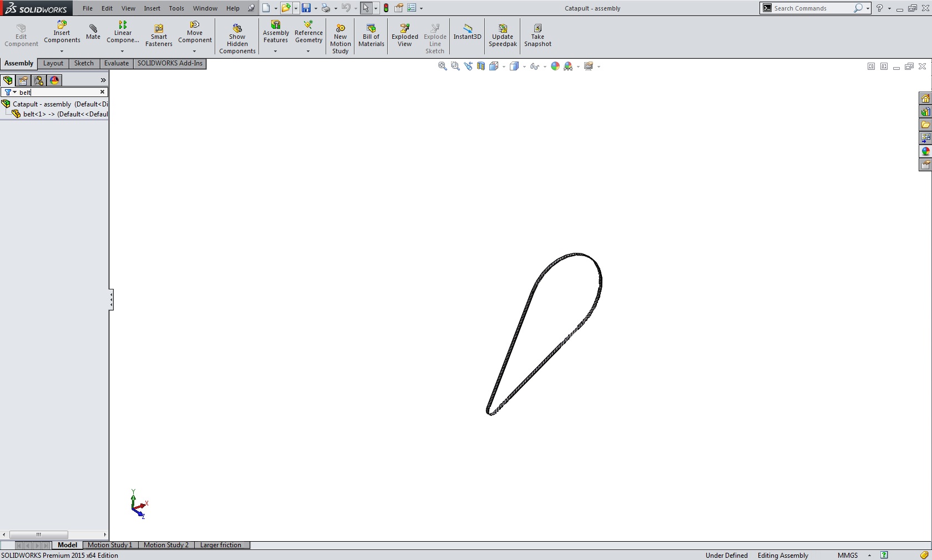Switch to Motion Study 1 tab
Viewport: 932px width, 560px height.
110,545
